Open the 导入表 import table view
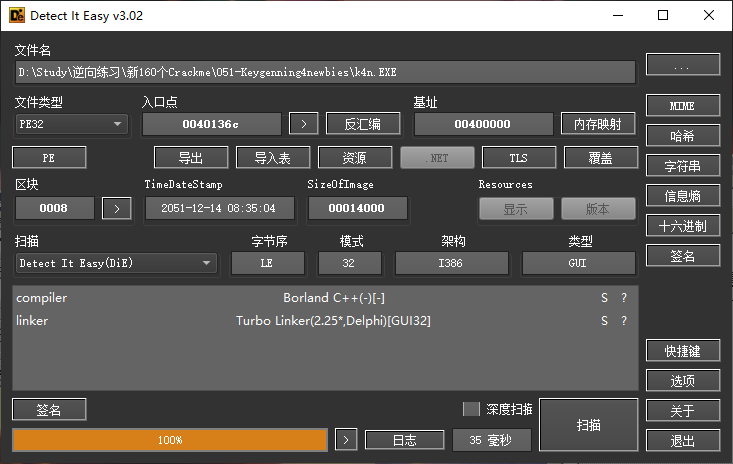This screenshot has width=733, height=464. tap(273, 158)
